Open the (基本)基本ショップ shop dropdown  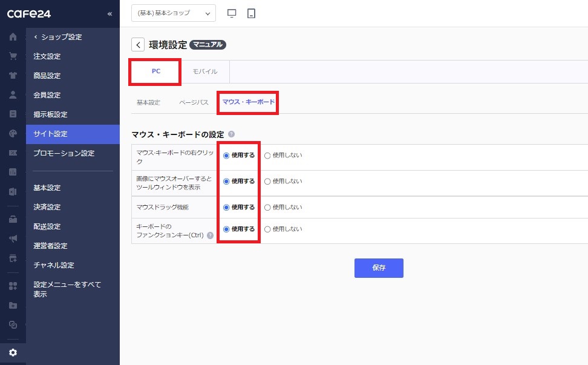(174, 13)
